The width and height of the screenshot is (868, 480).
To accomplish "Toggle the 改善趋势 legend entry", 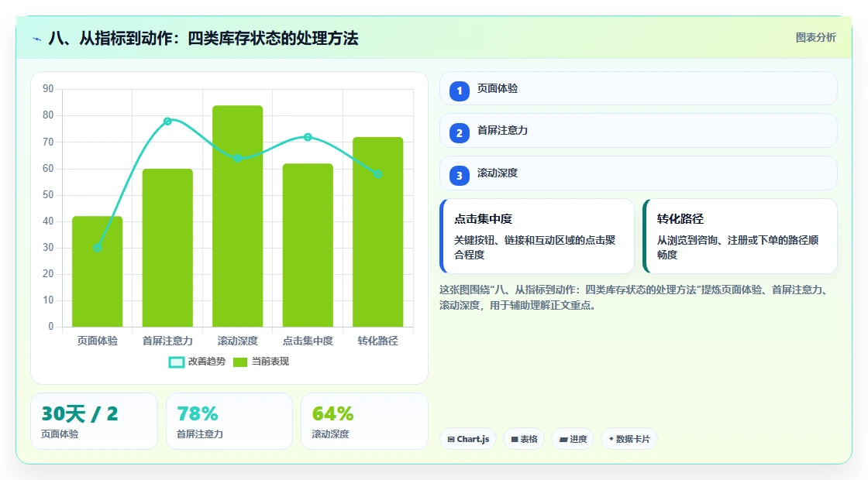I will 197,362.
